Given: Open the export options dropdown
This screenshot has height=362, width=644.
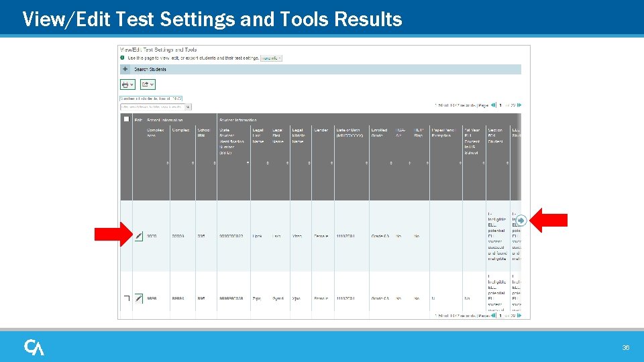Looking at the screenshot, I should pos(148,84).
